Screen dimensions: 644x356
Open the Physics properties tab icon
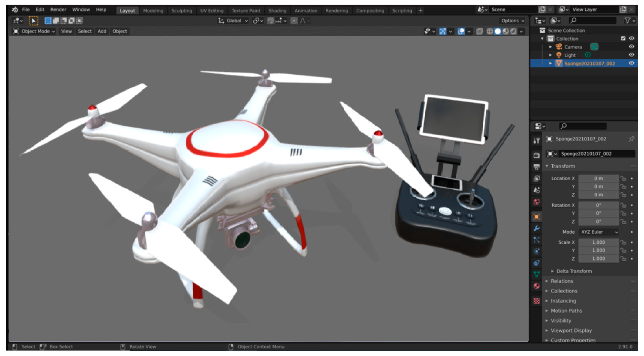(537, 251)
